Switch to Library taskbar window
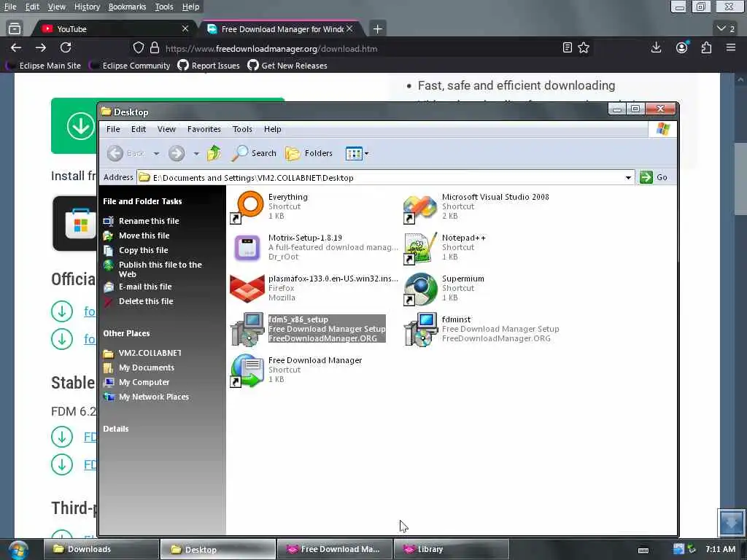This screenshot has height=560, width=747. 451,549
